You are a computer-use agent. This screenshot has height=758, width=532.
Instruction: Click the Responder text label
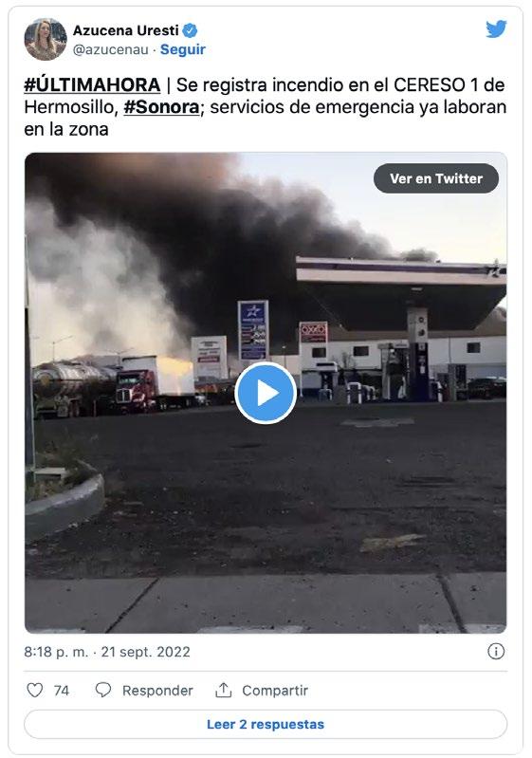coord(157,691)
